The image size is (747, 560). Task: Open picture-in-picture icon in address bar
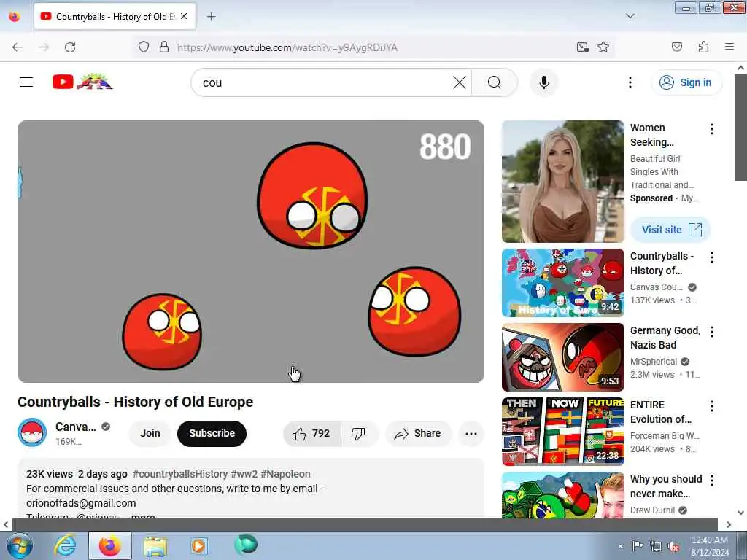(x=582, y=47)
